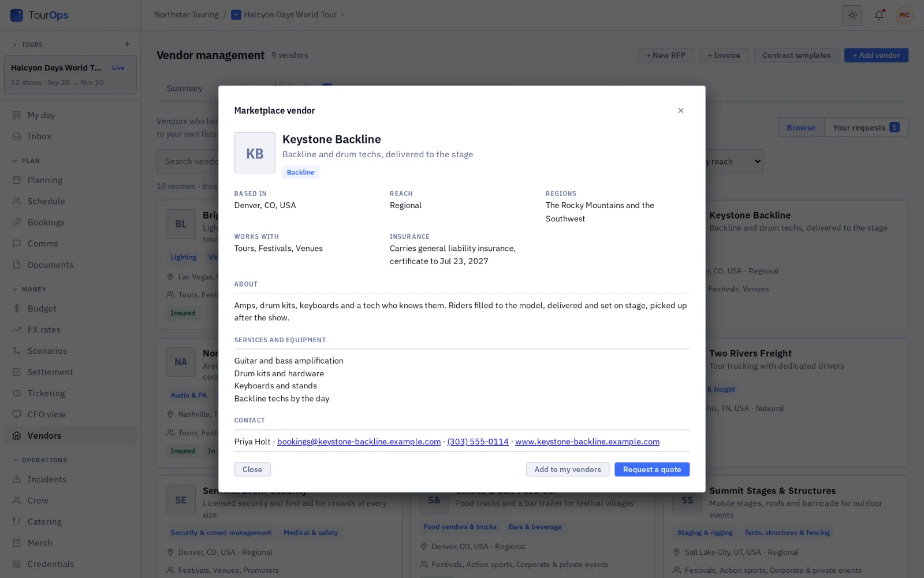Open Comms in sidebar
This screenshot has width=924, height=578.
[70, 243]
